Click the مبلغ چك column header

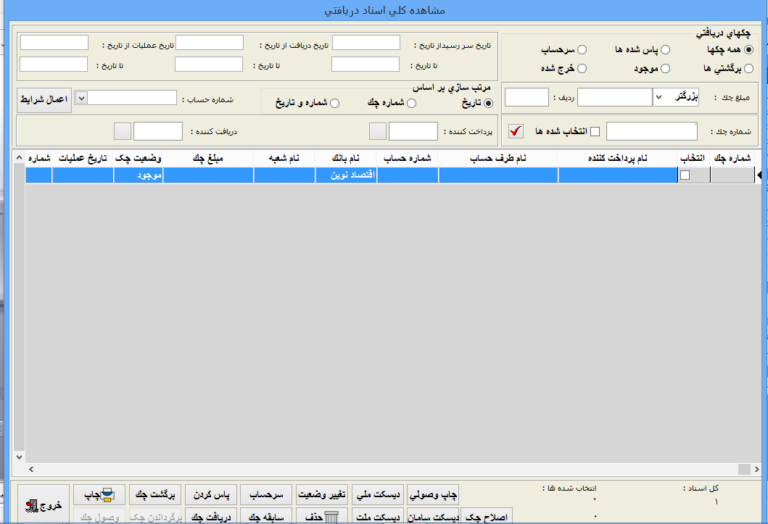(x=208, y=158)
